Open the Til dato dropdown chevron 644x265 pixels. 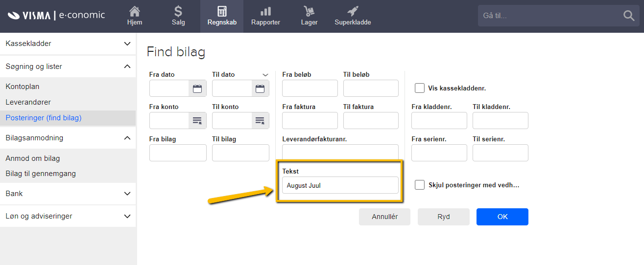[265, 75]
